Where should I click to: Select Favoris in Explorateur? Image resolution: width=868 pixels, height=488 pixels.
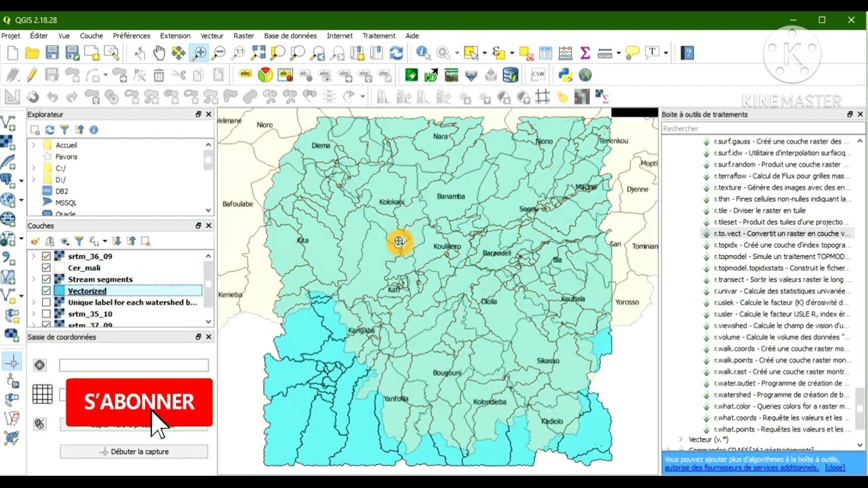pos(66,157)
